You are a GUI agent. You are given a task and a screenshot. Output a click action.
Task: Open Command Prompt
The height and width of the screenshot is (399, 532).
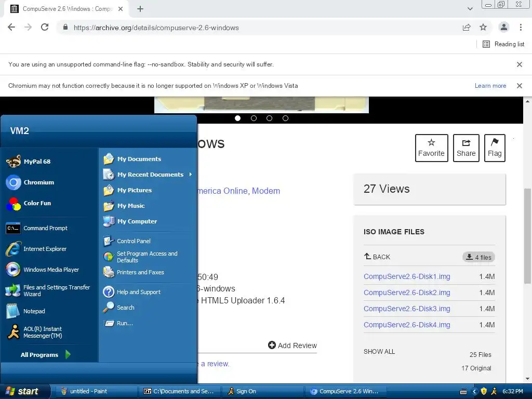(37, 228)
